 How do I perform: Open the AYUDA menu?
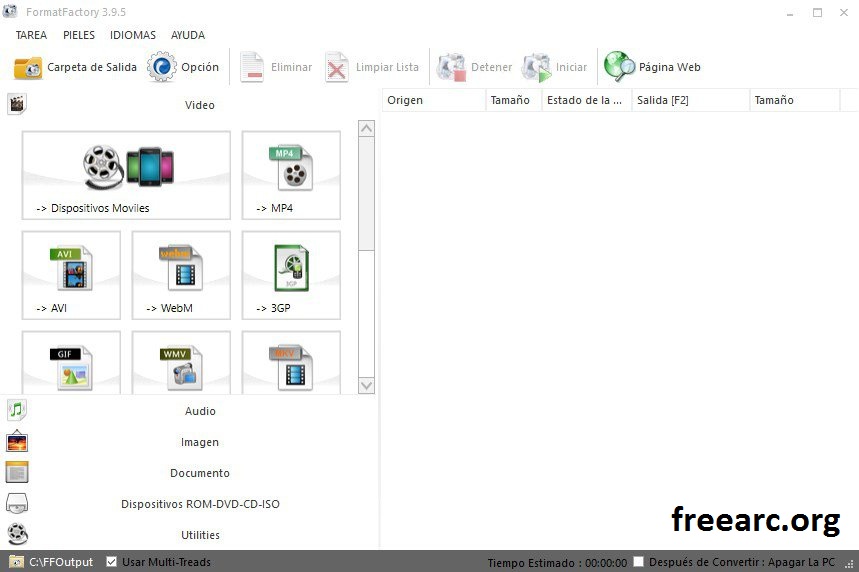[x=188, y=35]
